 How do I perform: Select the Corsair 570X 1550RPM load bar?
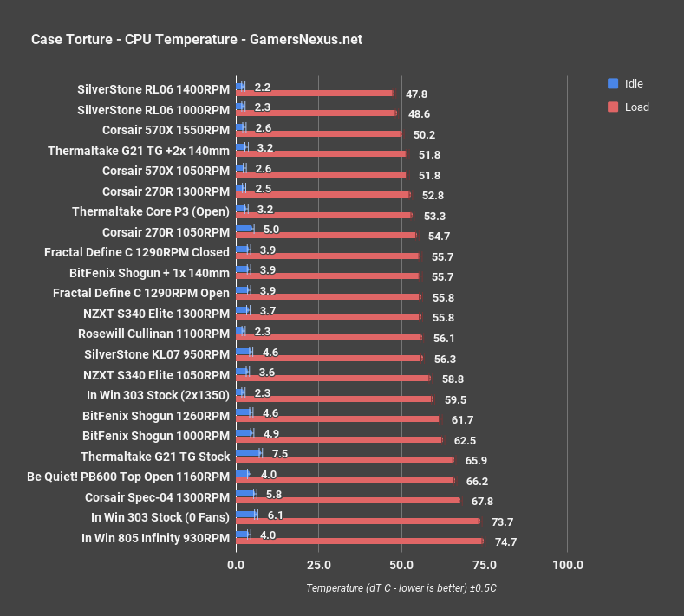coord(318,133)
